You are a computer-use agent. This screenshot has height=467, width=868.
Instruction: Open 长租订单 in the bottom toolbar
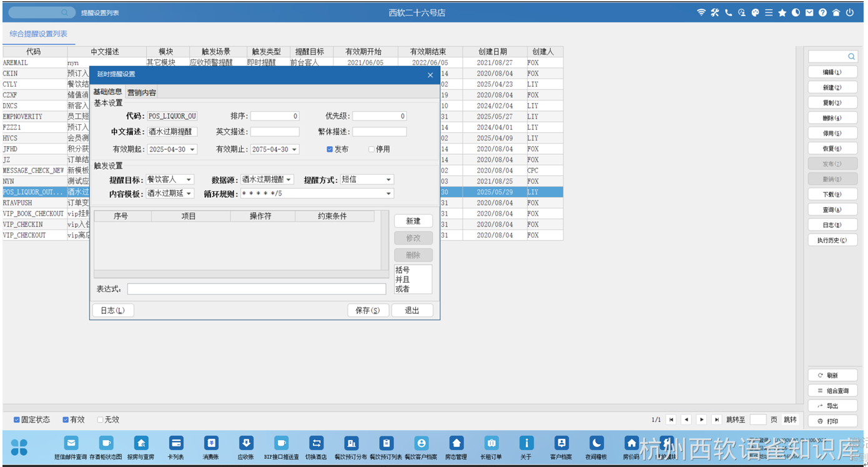(491, 448)
